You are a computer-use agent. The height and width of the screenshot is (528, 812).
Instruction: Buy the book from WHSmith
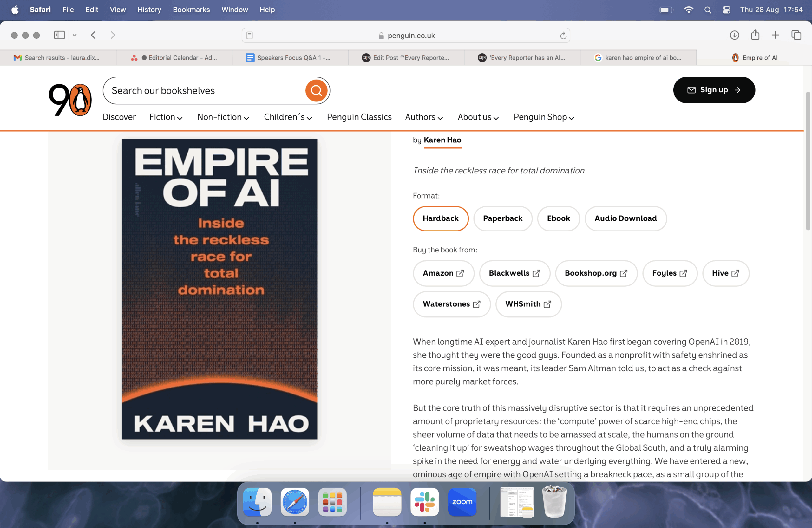coord(528,304)
